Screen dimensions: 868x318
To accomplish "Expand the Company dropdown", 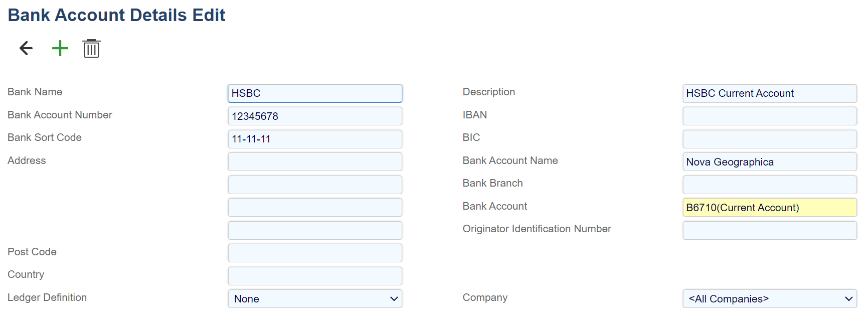I will coord(769,298).
